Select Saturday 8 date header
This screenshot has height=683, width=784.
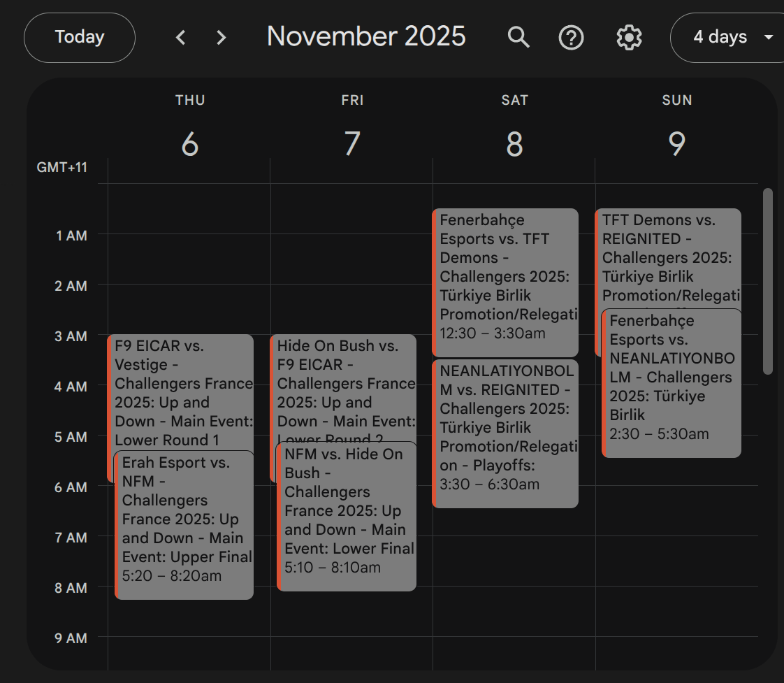(514, 143)
